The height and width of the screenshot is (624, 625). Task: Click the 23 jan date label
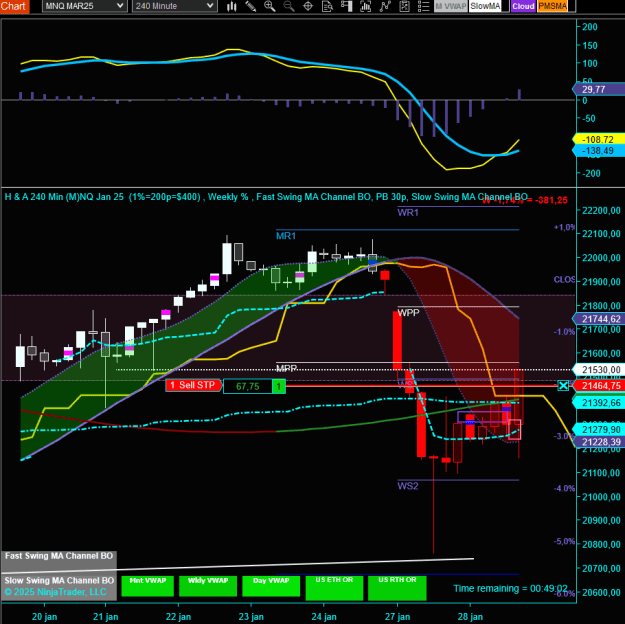pyautogui.click(x=251, y=617)
